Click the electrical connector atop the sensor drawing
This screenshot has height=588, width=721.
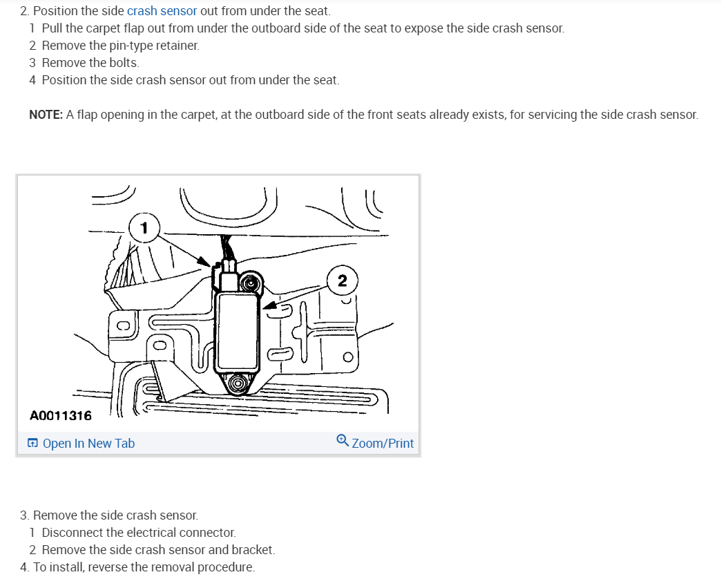tap(229, 274)
